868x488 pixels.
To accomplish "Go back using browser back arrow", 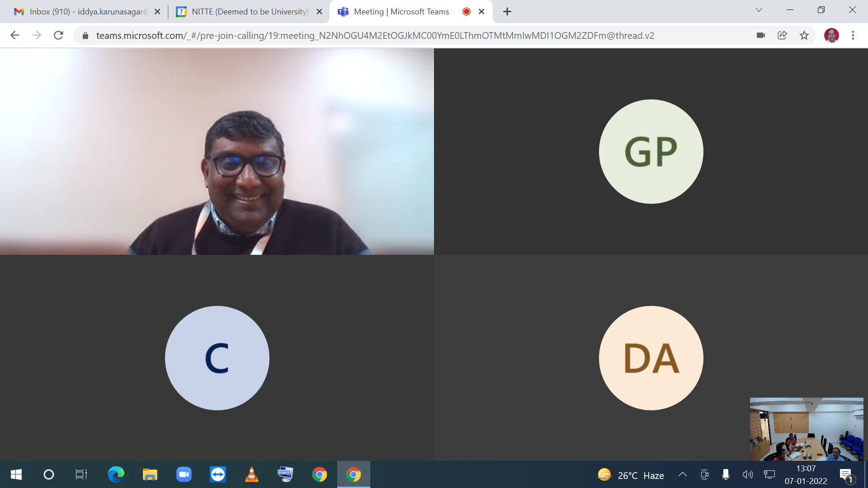I will pyautogui.click(x=15, y=35).
